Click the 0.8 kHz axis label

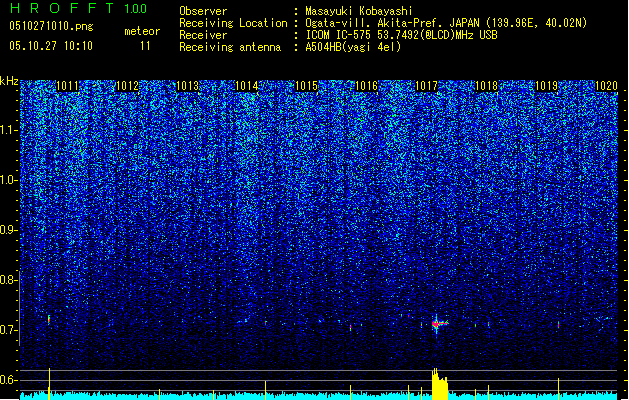point(8,280)
